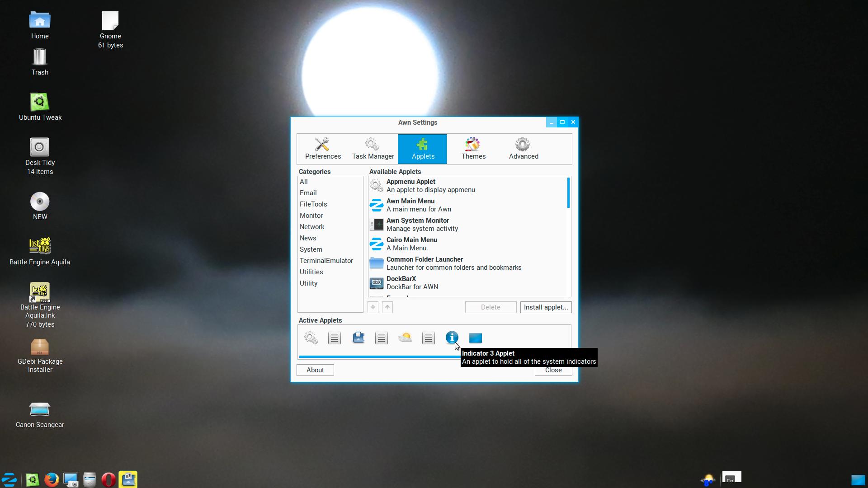Select Awn System Monitor applet
Image resolution: width=868 pixels, height=488 pixels.
pos(468,225)
